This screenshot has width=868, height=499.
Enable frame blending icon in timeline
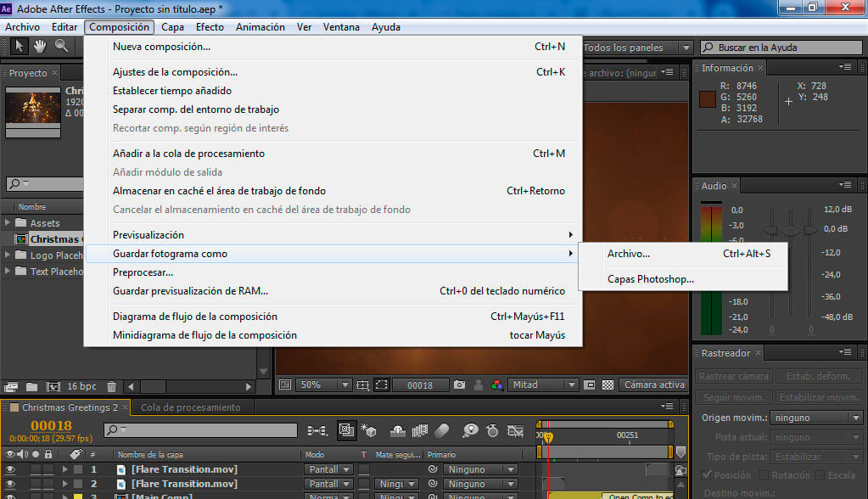tap(420, 430)
